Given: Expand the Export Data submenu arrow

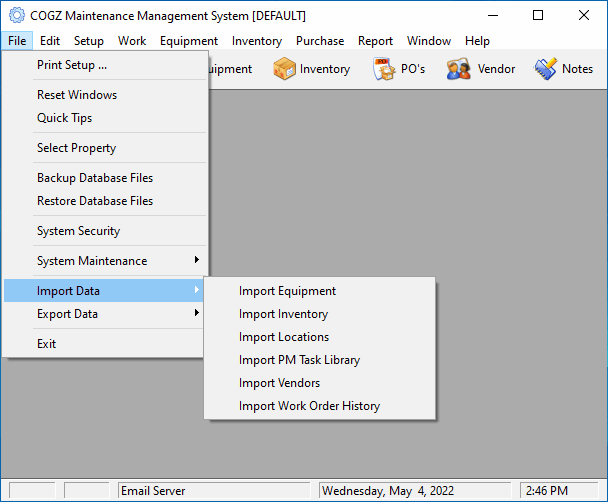Looking at the screenshot, I should click(197, 312).
